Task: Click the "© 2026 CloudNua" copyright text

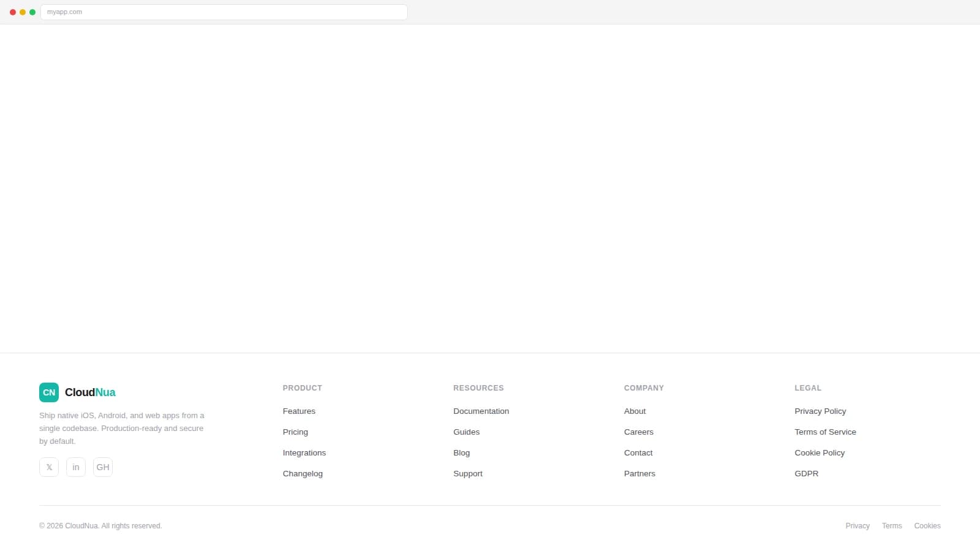Action: 100,526
